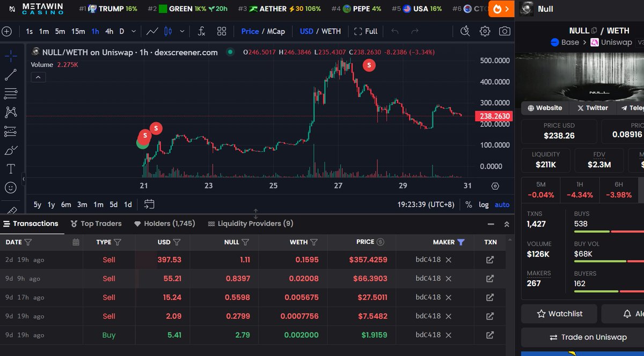Switch chart currency to USD
The height and width of the screenshot is (356, 644).
[x=306, y=31]
